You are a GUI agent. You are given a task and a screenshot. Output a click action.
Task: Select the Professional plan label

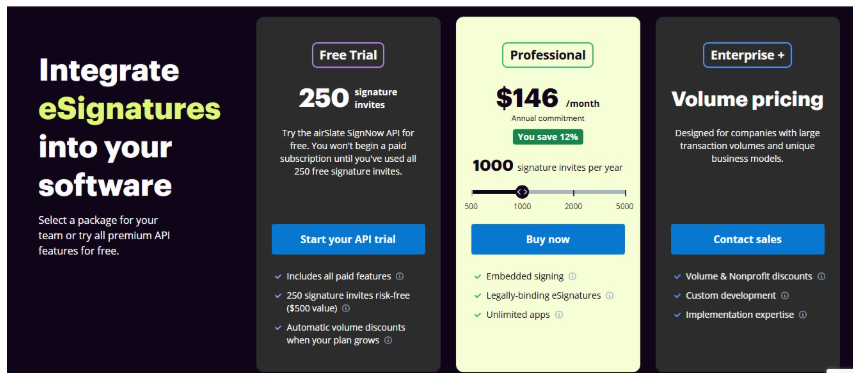548,55
